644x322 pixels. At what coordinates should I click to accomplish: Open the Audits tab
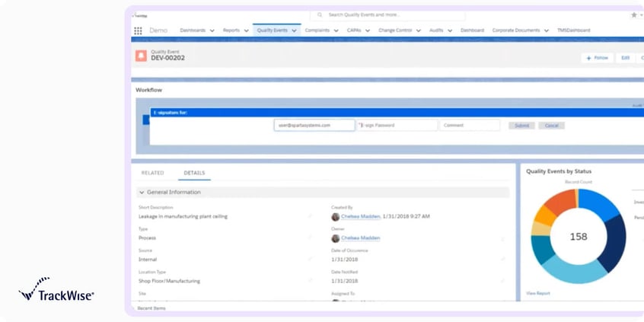click(436, 30)
